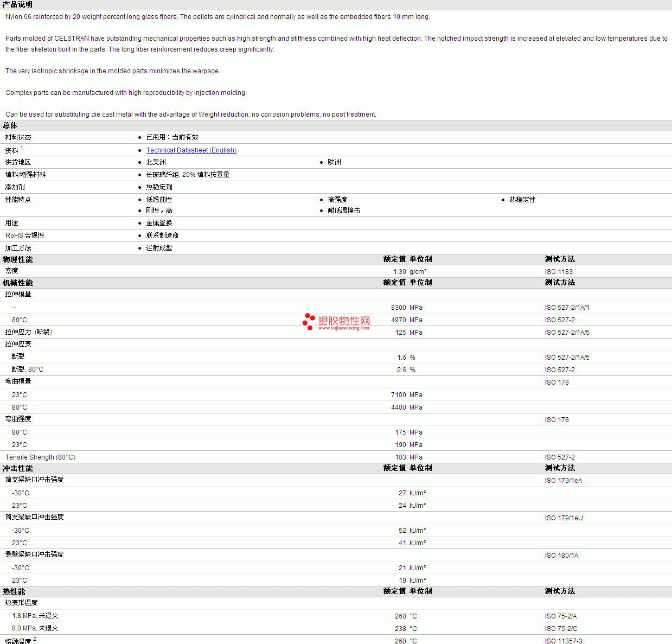Click the 悬壁梁缺口冲击强度 row label
672x644 pixels.
tap(35, 554)
